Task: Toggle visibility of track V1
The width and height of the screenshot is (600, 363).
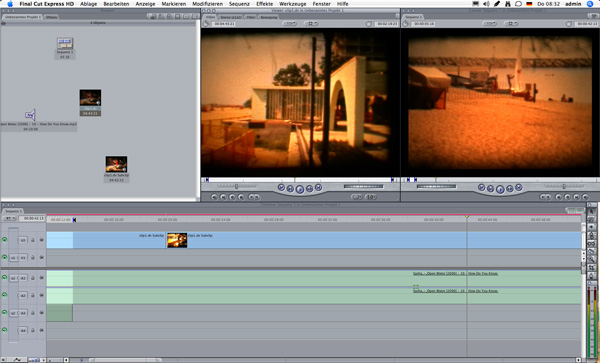Action: [x=5, y=257]
